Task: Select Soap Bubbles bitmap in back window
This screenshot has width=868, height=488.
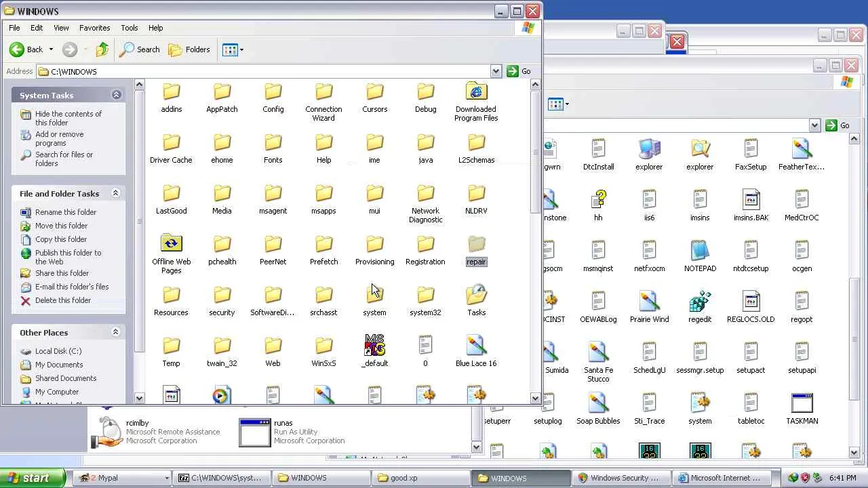Action: pyautogui.click(x=598, y=404)
